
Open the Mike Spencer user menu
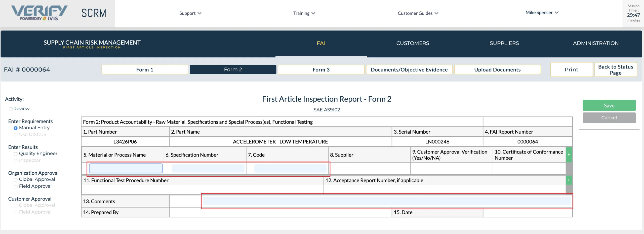click(x=542, y=13)
